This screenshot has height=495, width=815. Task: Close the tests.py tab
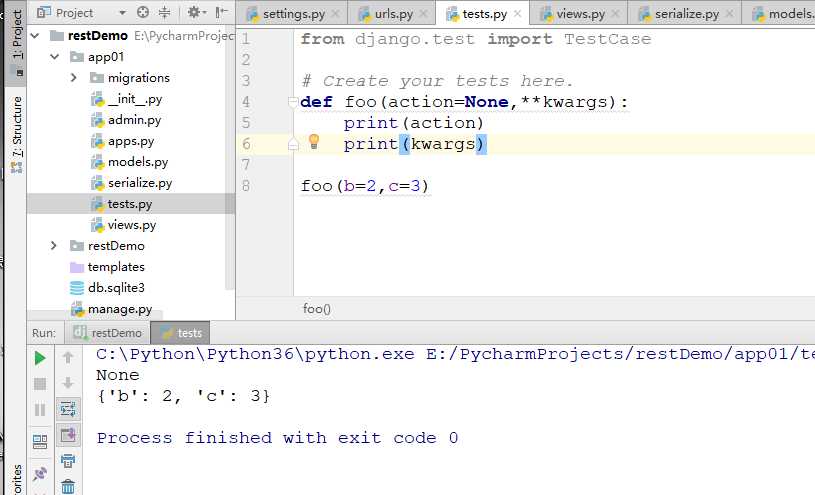click(517, 14)
